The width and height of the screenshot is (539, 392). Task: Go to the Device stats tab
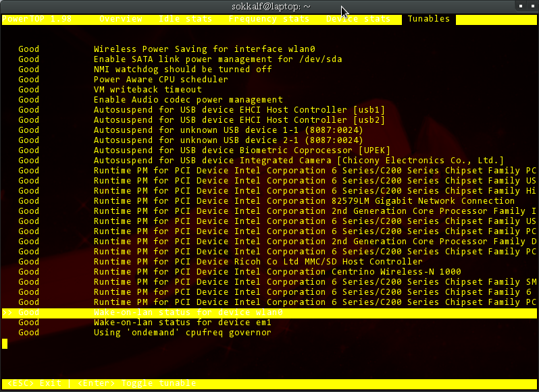pyautogui.click(x=358, y=19)
